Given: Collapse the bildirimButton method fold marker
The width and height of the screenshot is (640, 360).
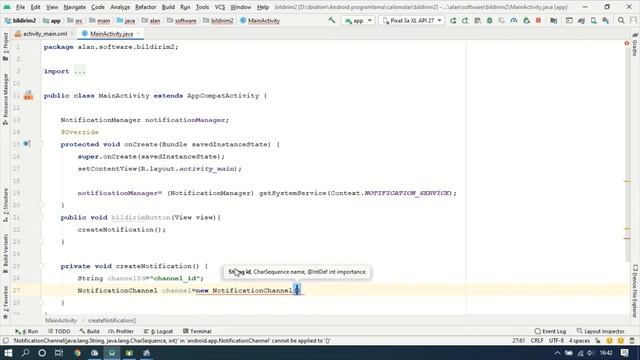Looking at the screenshot, I should pos(41,218).
